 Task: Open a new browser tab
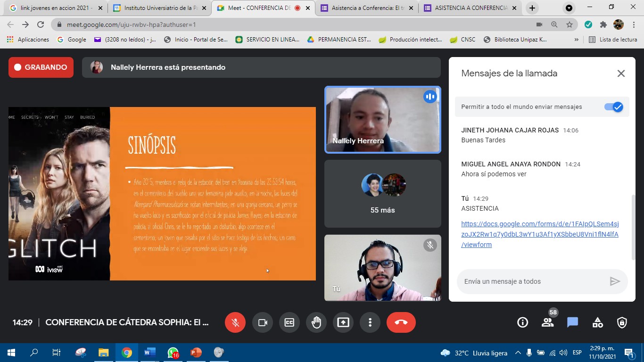pyautogui.click(x=532, y=8)
